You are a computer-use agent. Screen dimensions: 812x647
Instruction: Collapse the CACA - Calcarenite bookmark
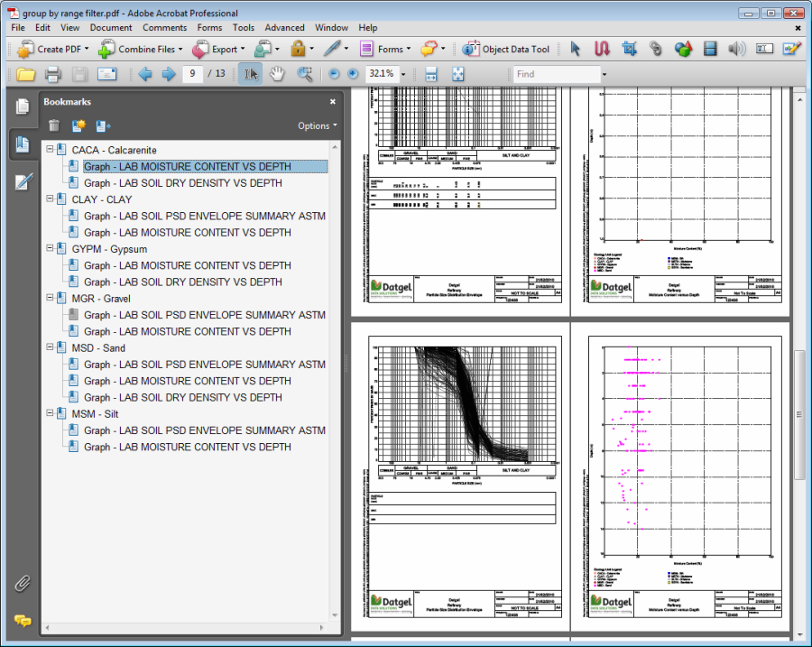coord(51,150)
